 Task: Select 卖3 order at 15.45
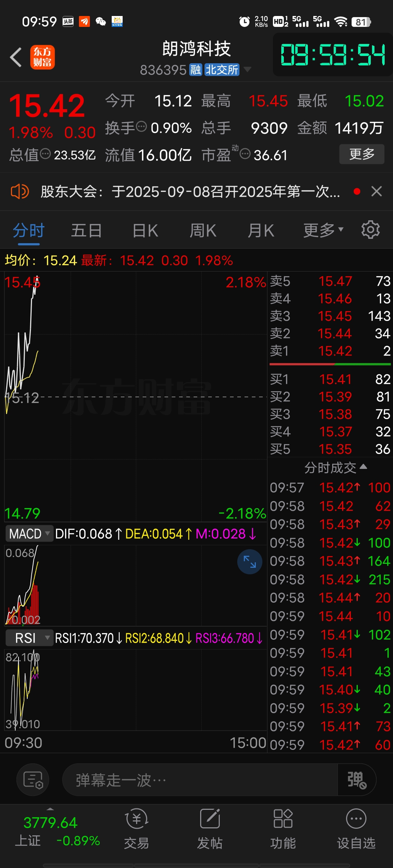(330, 316)
